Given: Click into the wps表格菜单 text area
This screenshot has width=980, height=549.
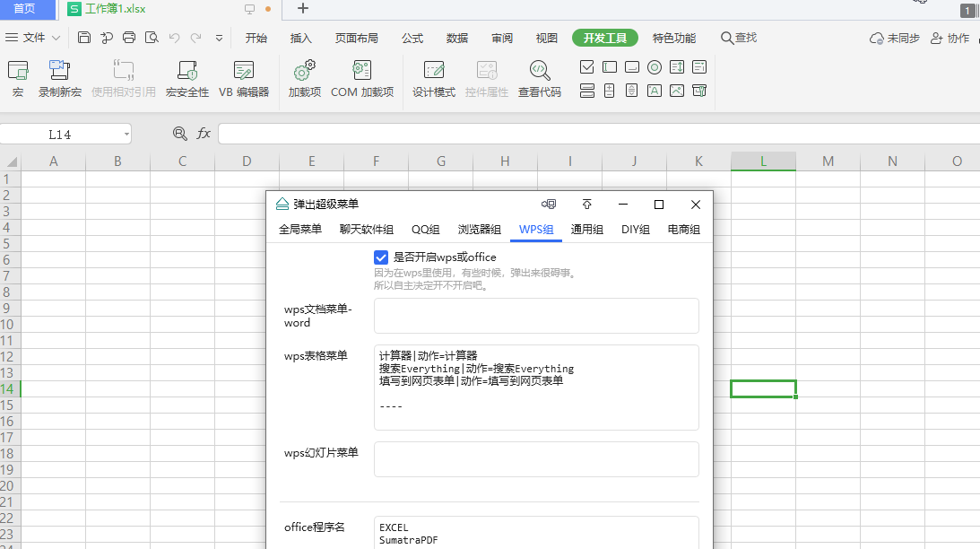Looking at the screenshot, I should [536, 388].
